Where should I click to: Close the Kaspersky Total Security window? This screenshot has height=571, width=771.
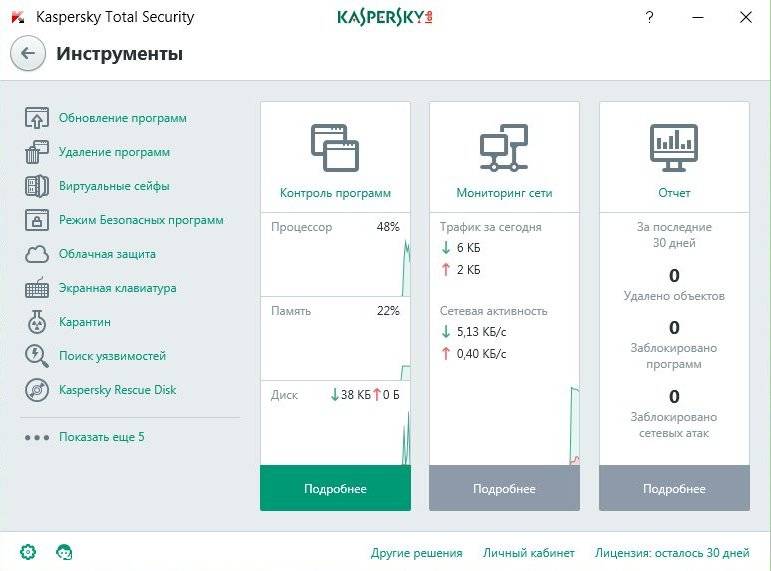pos(746,18)
